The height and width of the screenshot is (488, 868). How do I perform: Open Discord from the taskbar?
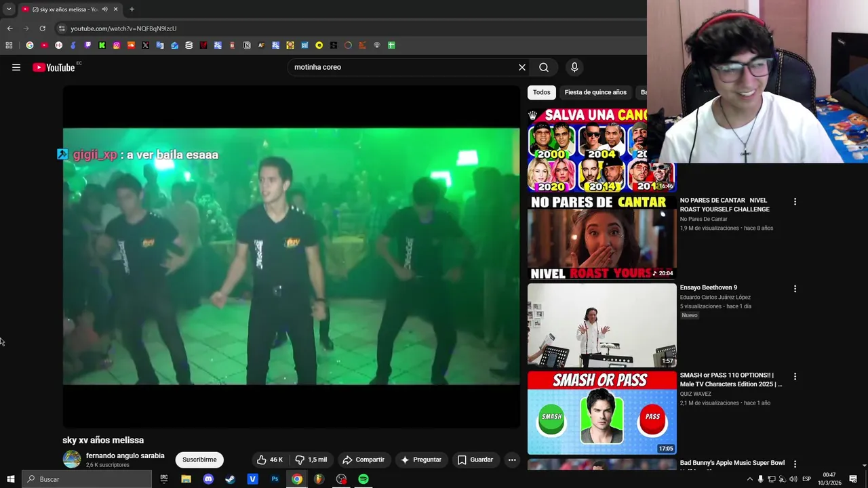[x=208, y=479]
